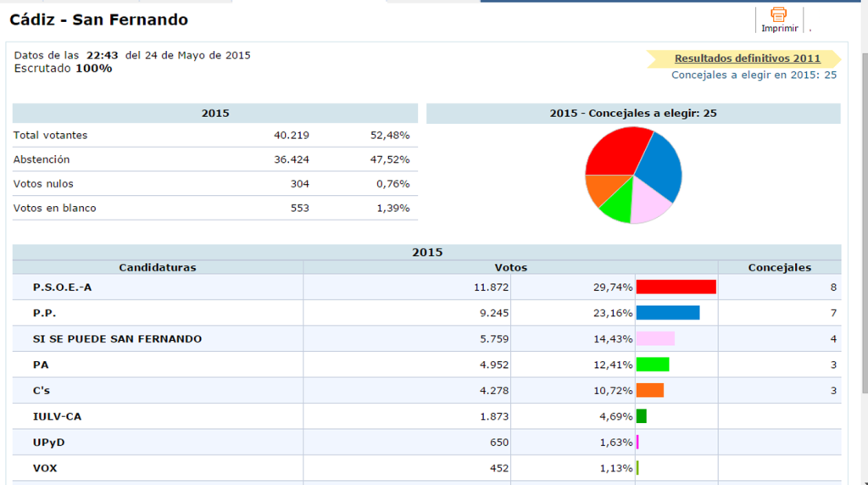
Task: Click the orange Imprimir printer icon
Action: [778, 14]
